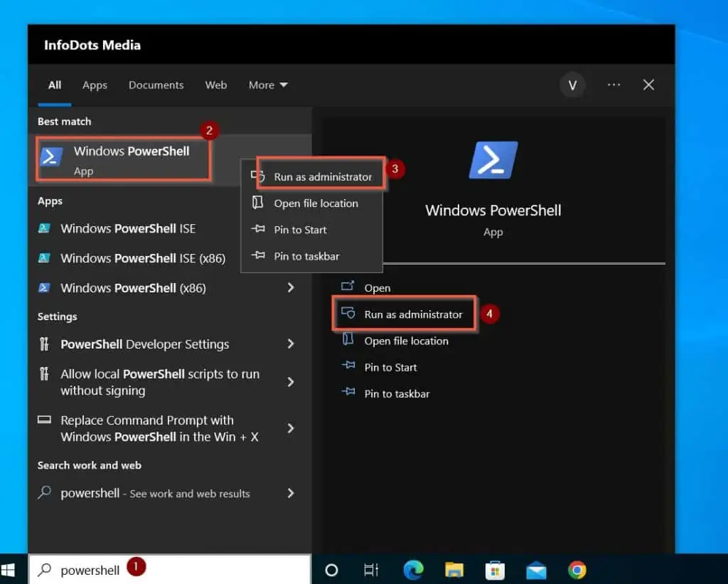The image size is (728, 584).
Task: Click the large Windows PowerShell logo in preview pane
Action: [493, 160]
